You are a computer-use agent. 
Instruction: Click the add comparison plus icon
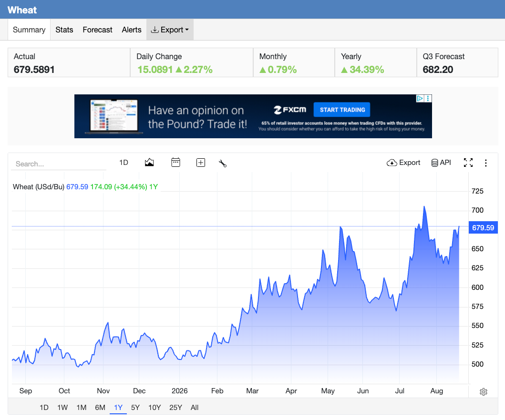point(201,163)
